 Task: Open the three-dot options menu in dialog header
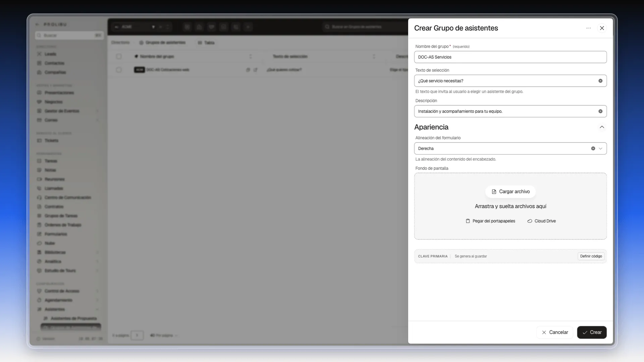pyautogui.click(x=588, y=28)
